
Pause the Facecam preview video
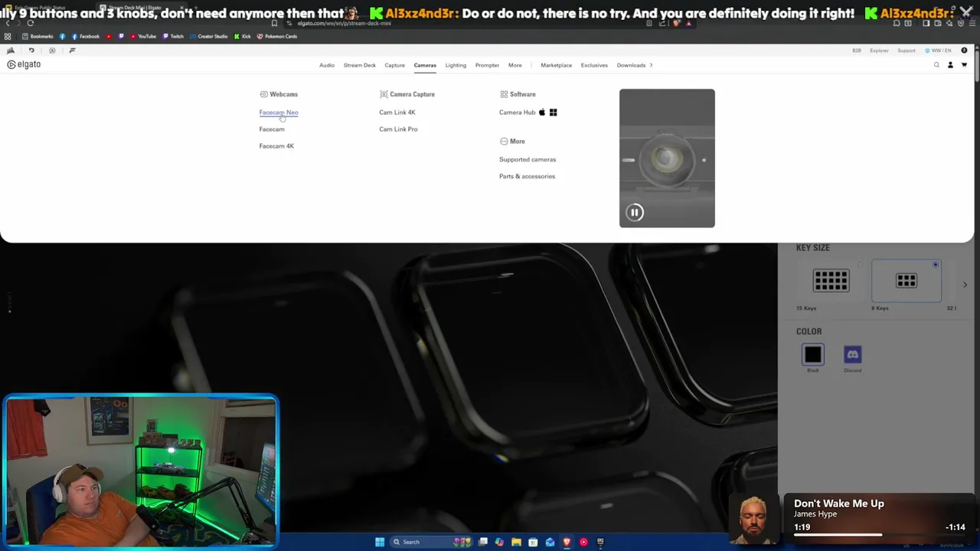pos(635,212)
